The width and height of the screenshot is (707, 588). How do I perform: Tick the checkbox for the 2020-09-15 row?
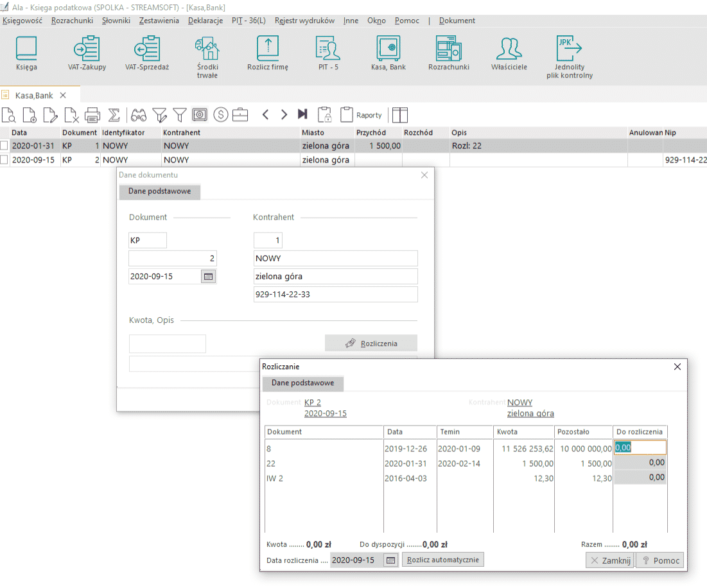[x=4, y=159]
